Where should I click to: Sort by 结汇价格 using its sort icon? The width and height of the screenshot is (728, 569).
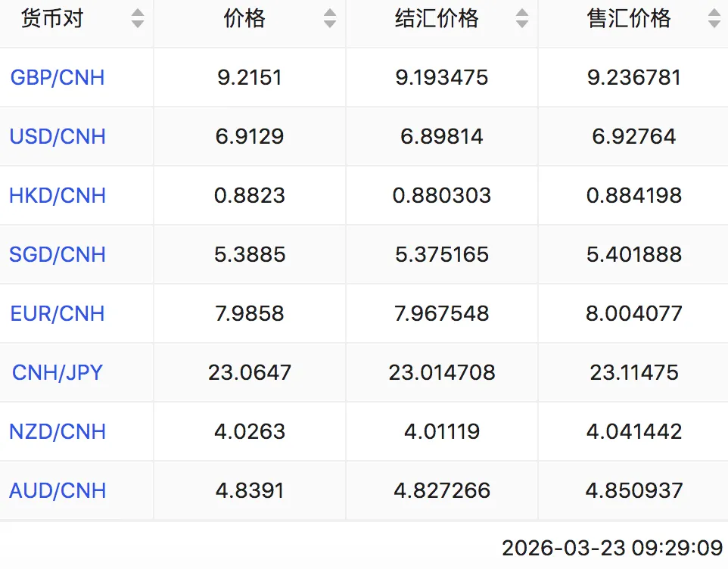(x=522, y=18)
